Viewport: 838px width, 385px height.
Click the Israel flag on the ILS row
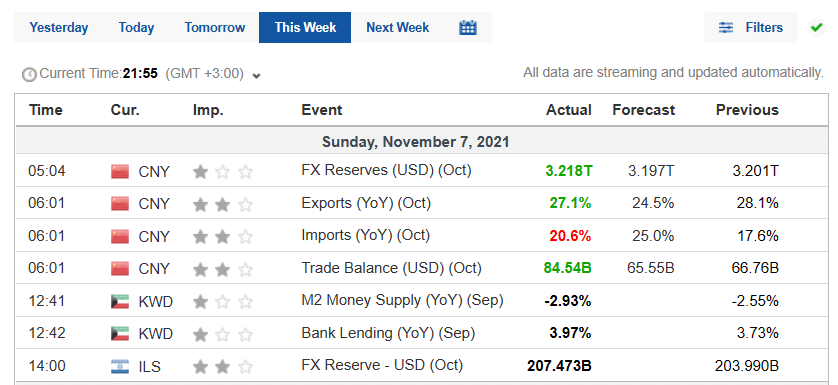(x=120, y=366)
